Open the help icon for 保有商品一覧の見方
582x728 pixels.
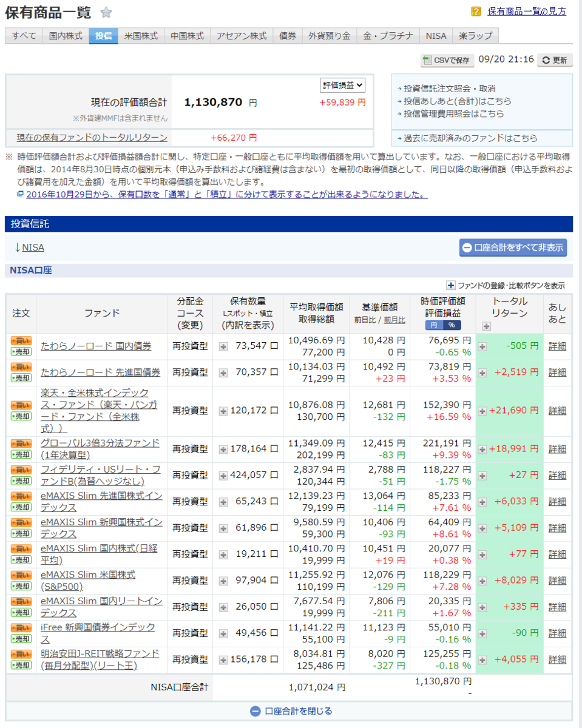pyautogui.click(x=476, y=12)
